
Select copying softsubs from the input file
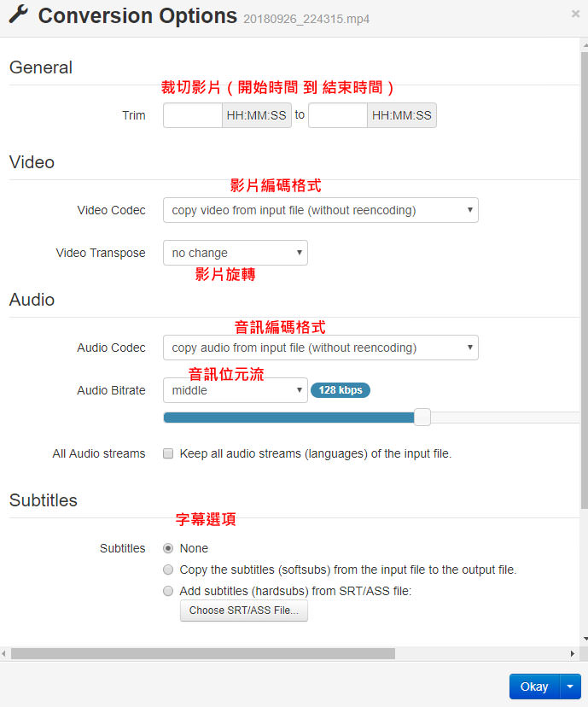click(168, 570)
